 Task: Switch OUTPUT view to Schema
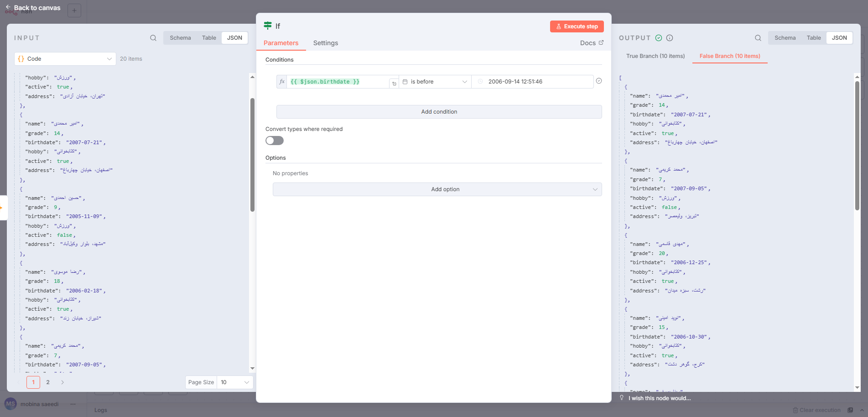[x=785, y=38]
